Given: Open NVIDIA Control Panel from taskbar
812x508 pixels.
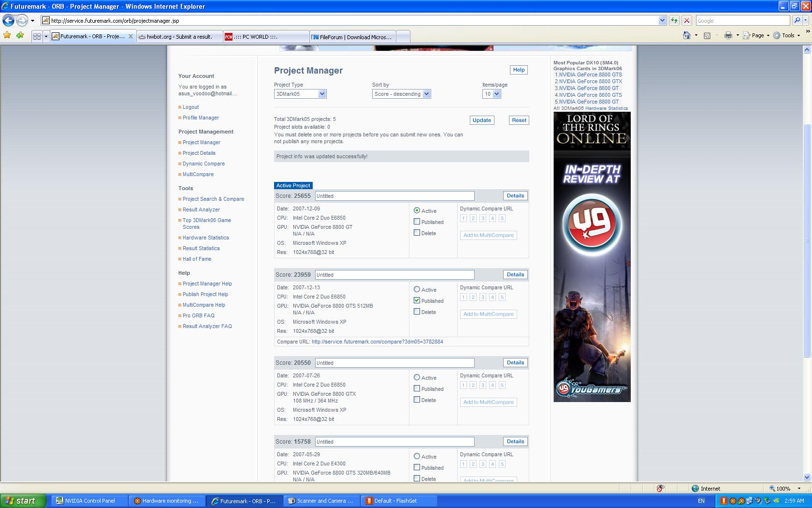Looking at the screenshot, I should click(89, 501).
